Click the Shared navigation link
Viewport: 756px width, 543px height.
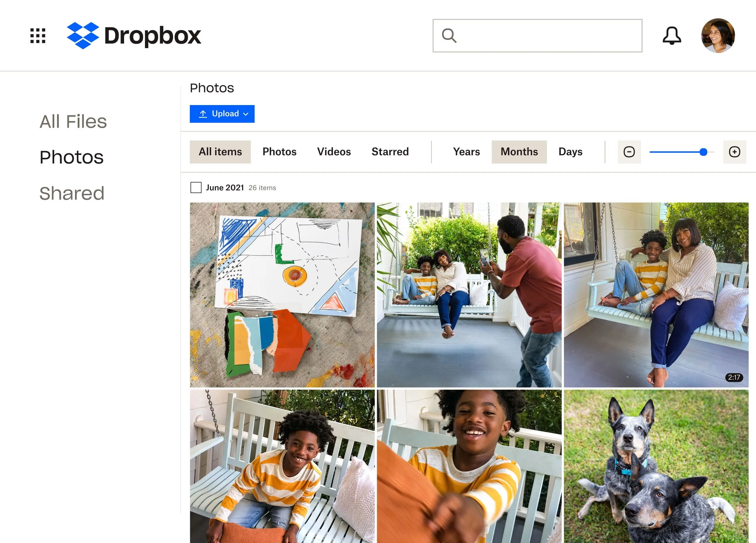[71, 194]
